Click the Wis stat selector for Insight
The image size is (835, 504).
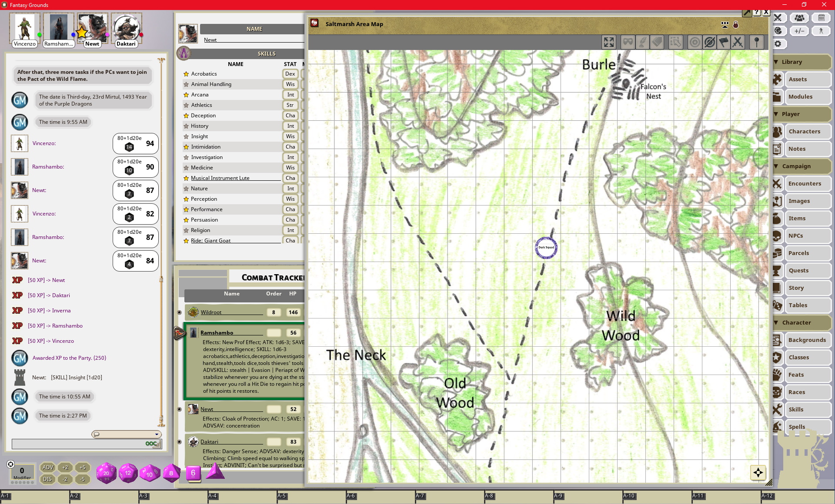click(x=290, y=136)
